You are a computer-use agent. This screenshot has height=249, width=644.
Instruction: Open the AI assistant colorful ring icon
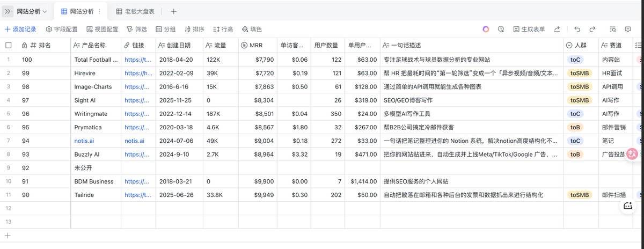(486, 29)
